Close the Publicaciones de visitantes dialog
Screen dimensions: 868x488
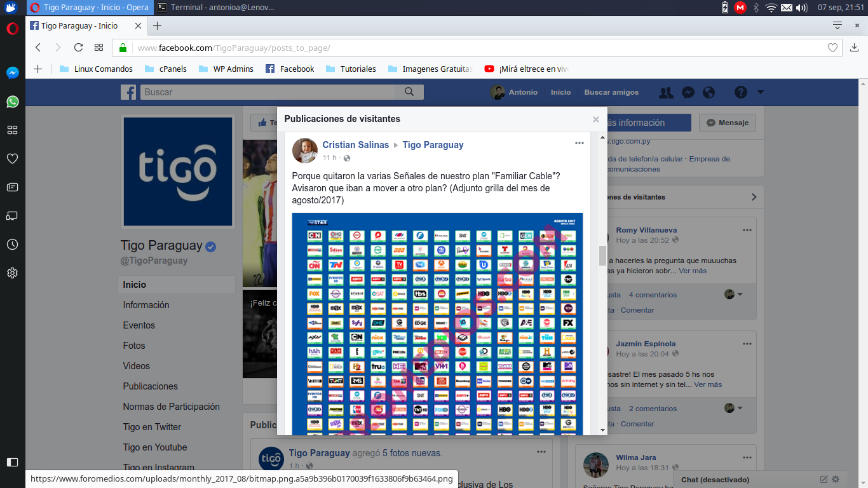pos(595,119)
